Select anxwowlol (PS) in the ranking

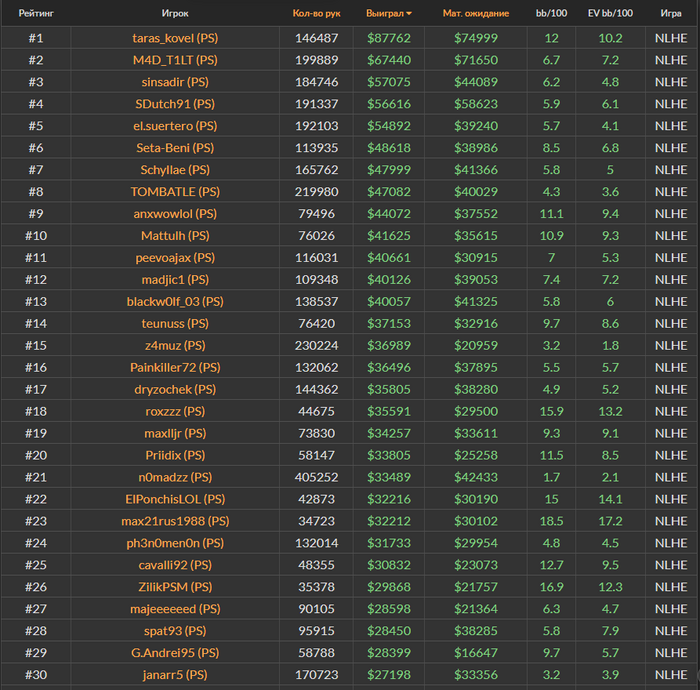[175, 214]
